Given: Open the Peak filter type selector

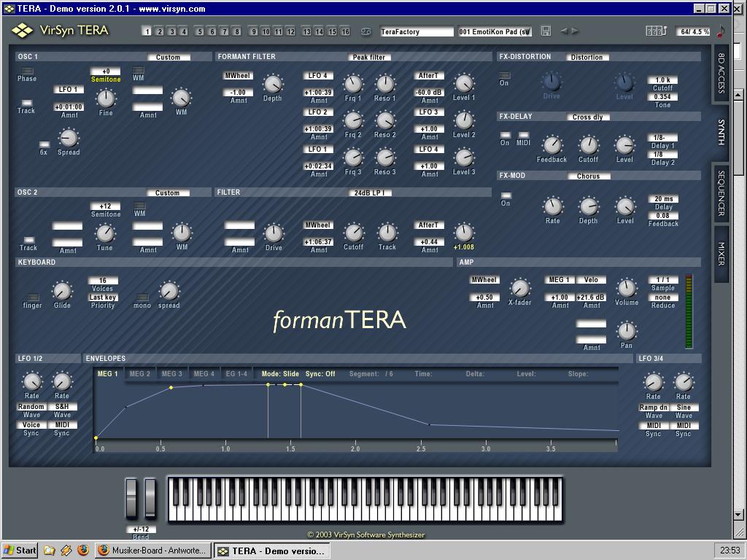Looking at the screenshot, I should point(369,57).
